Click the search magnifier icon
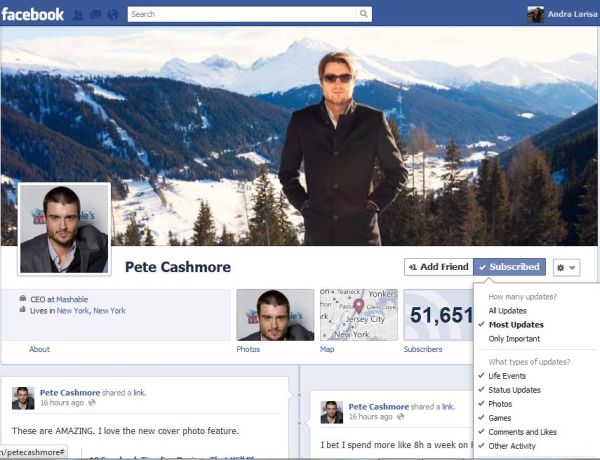Screen dimensions: 600x460 tap(363, 14)
